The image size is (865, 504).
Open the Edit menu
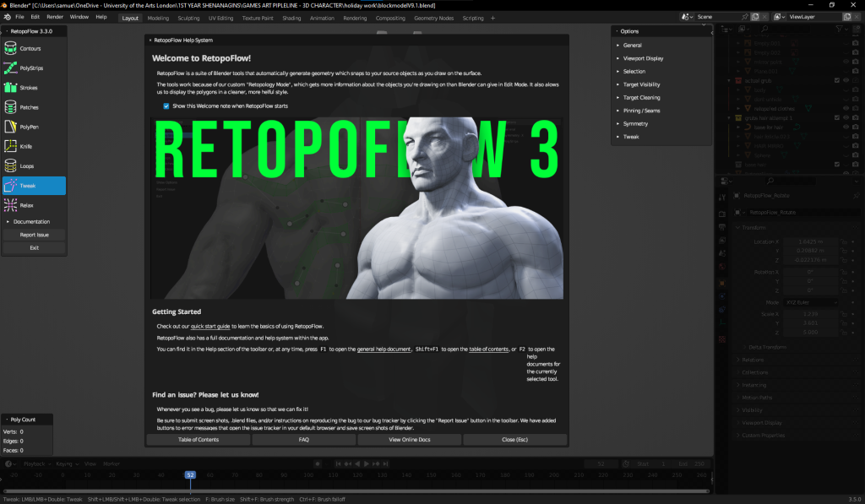point(35,17)
